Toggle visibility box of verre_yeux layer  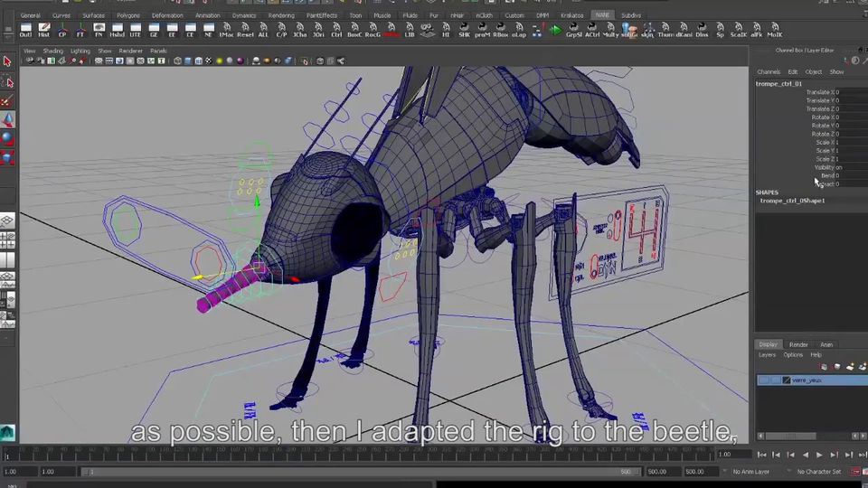click(x=764, y=380)
